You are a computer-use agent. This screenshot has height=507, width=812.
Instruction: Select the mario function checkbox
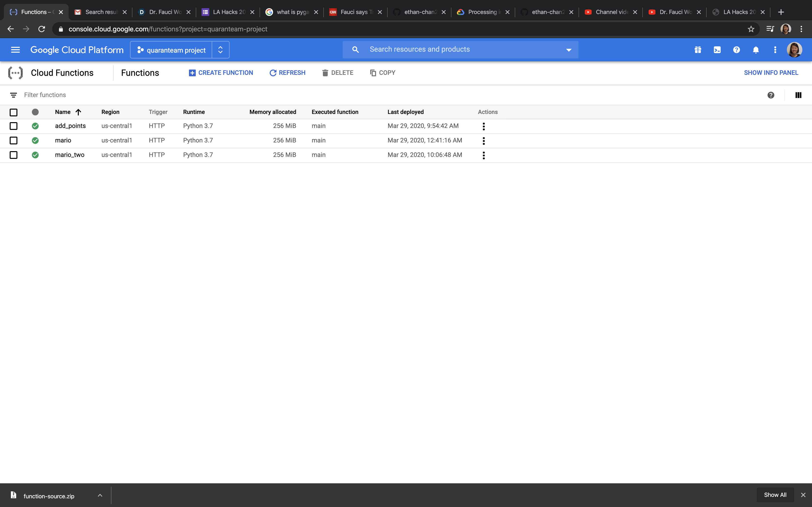14,141
